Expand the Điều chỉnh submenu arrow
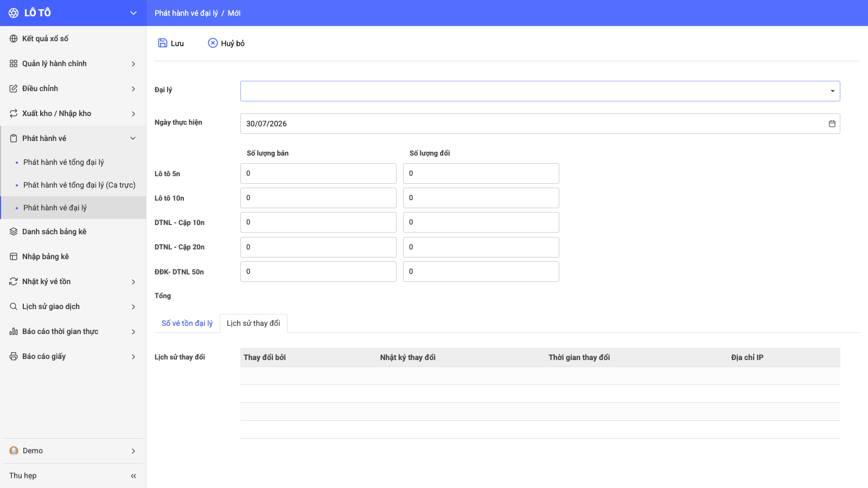868x488 pixels. [x=133, y=88]
